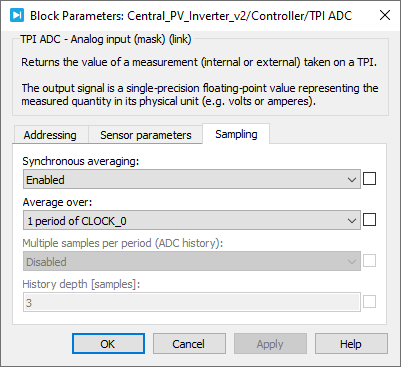Click the Enabled value in Synchronous averaging
This screenshot has height=367, width=401.
click(45, 180)
